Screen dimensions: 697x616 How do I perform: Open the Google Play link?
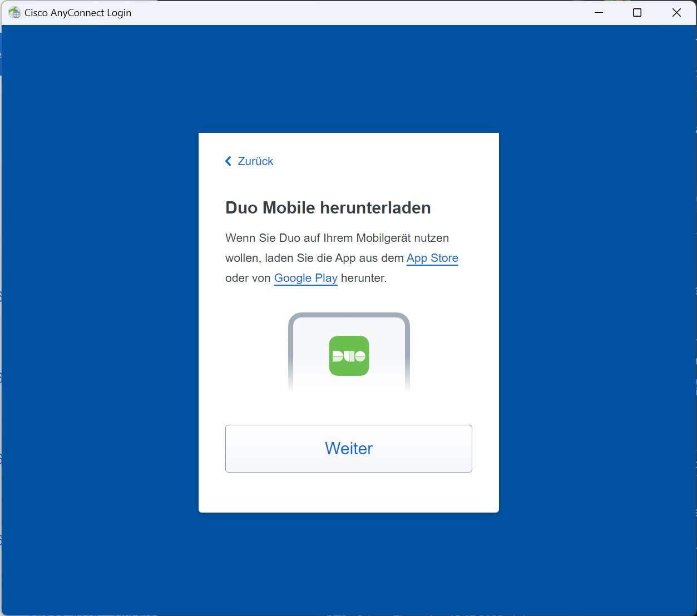(x=306, y=278)
